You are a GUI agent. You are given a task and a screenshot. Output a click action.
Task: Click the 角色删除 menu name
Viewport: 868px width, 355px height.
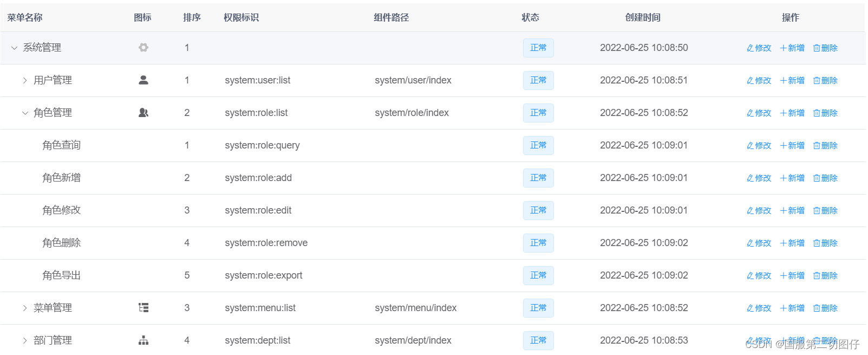(62, 243)
